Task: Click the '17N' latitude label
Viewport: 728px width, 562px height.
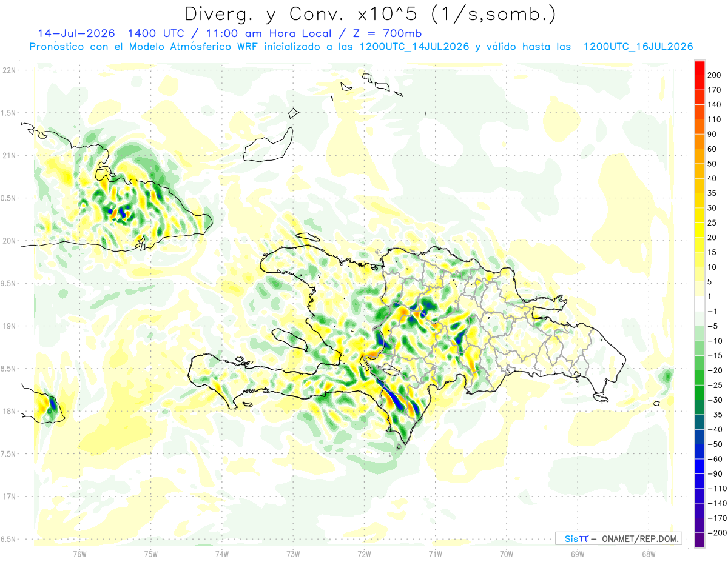Action: pyautogui.click(x=8, y=497)
